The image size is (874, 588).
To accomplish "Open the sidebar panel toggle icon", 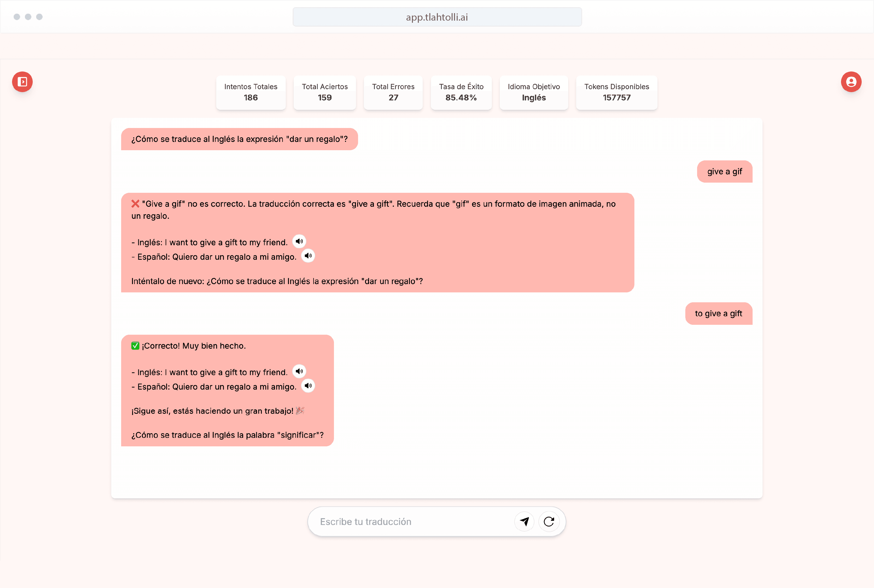I will (x=22, y=82).
